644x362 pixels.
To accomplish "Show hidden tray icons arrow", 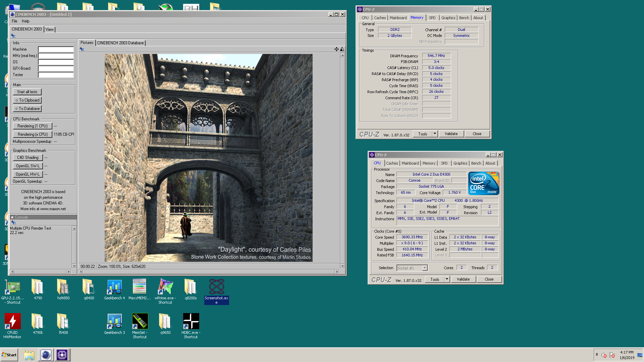I will click(x=597, y=355).
